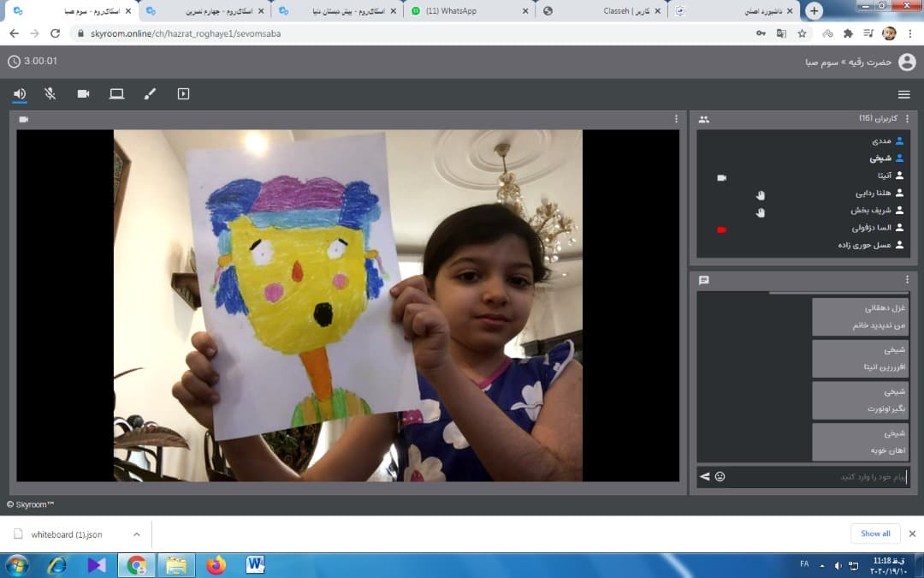Click the user profile avatar icon

(906, 62)
